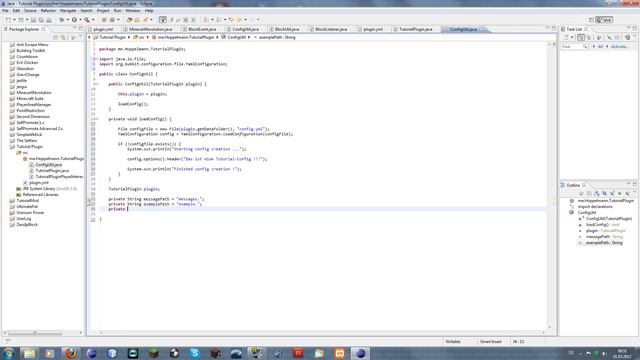Toggle Categorized view in Task List toolbar
This screenshot has width=640, height=360.
pos(581,37)
